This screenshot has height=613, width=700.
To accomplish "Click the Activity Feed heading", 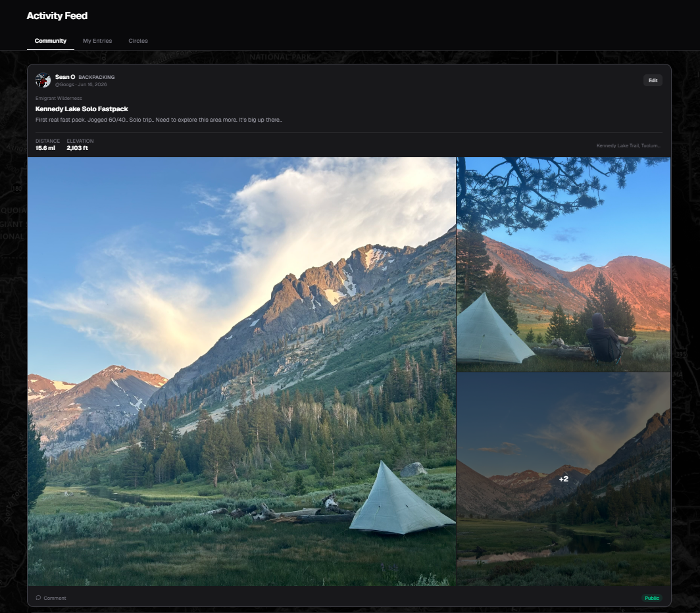I will tap(57, 16).
